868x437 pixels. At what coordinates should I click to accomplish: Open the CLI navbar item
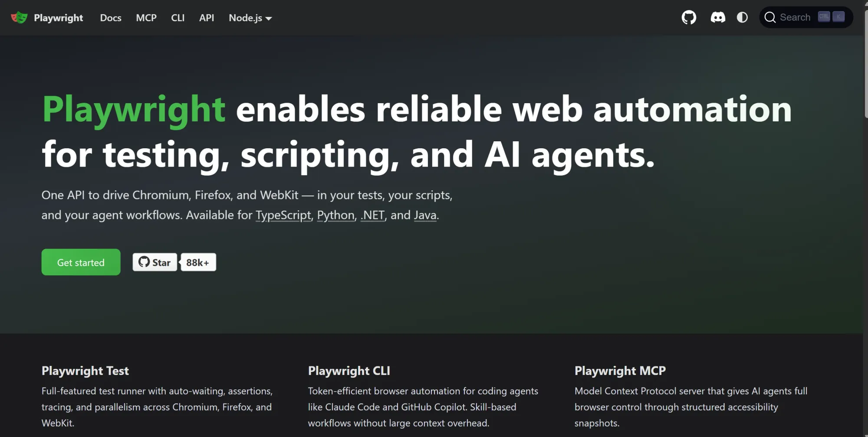pos(178,18)
